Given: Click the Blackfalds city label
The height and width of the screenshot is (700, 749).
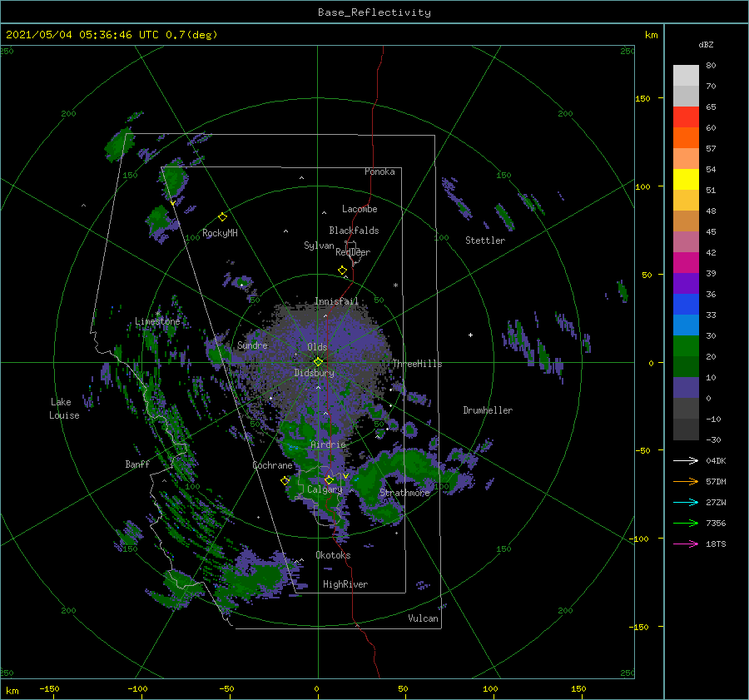Looking at the screenshot, I should (x=354, y=231).
